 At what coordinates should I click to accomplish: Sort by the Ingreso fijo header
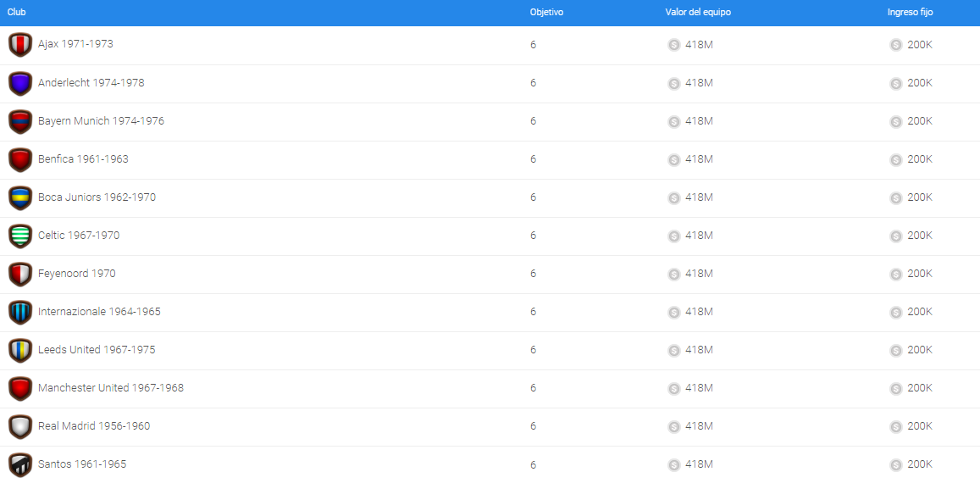tap(910, 12)
